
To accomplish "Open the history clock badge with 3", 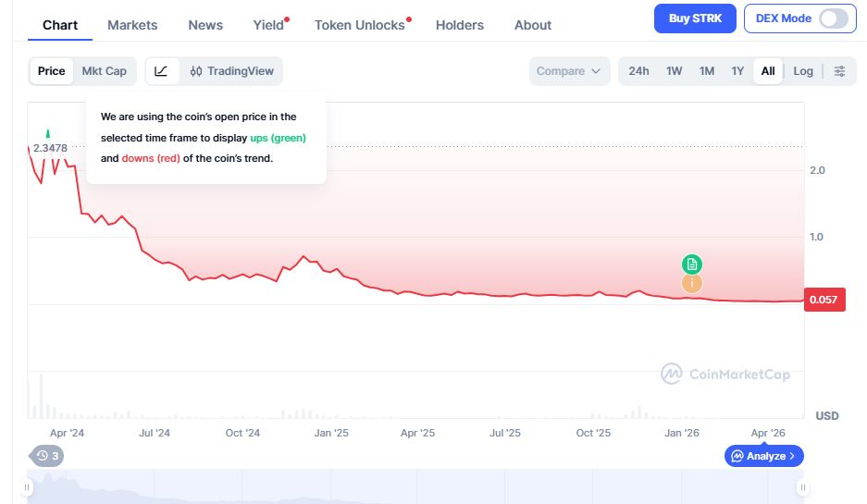I will click(x=47, y=456).
